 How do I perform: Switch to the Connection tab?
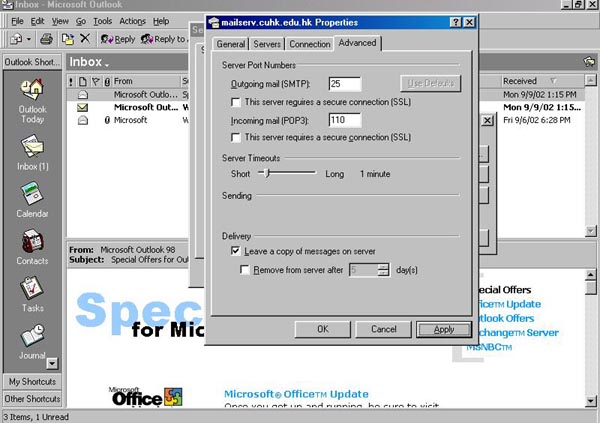tap(310, 44)
